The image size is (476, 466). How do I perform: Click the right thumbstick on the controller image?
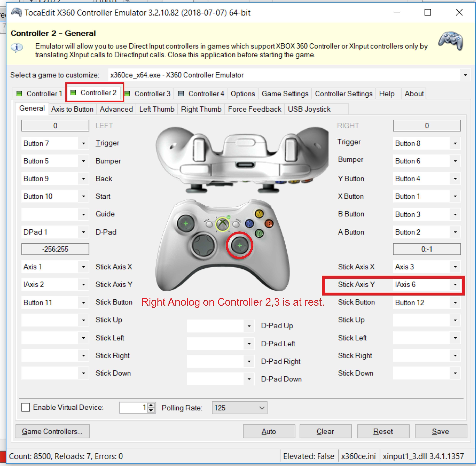(240, 245)
